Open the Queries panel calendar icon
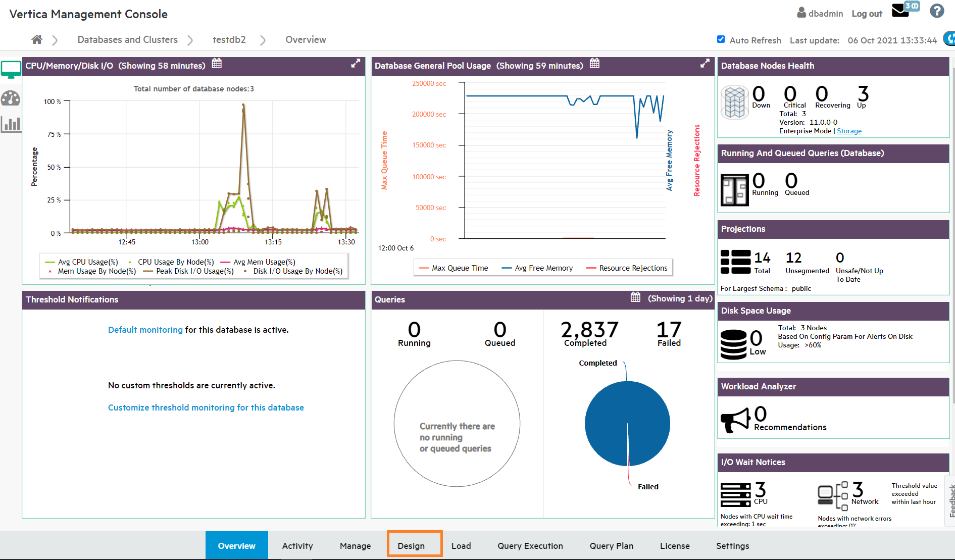955x560 pixels. tap(635, 297)
